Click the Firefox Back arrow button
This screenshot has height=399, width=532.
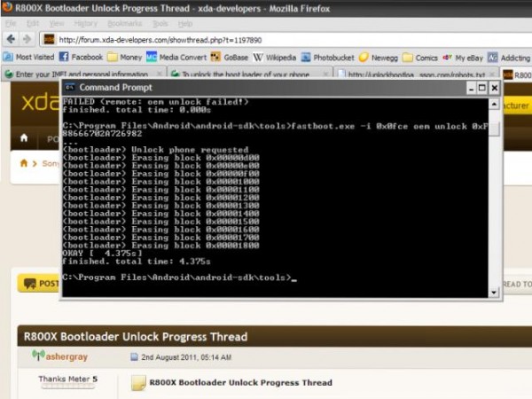(11, 39)
